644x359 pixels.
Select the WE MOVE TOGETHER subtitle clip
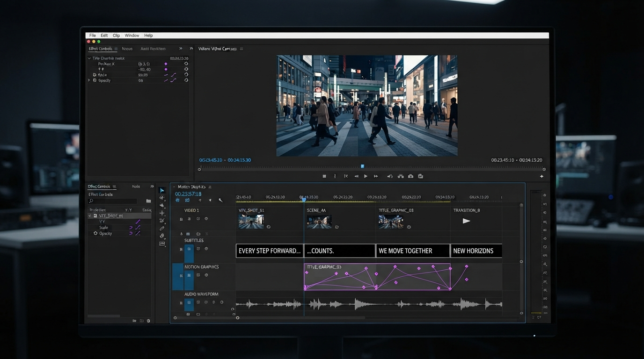pos(412,251)
